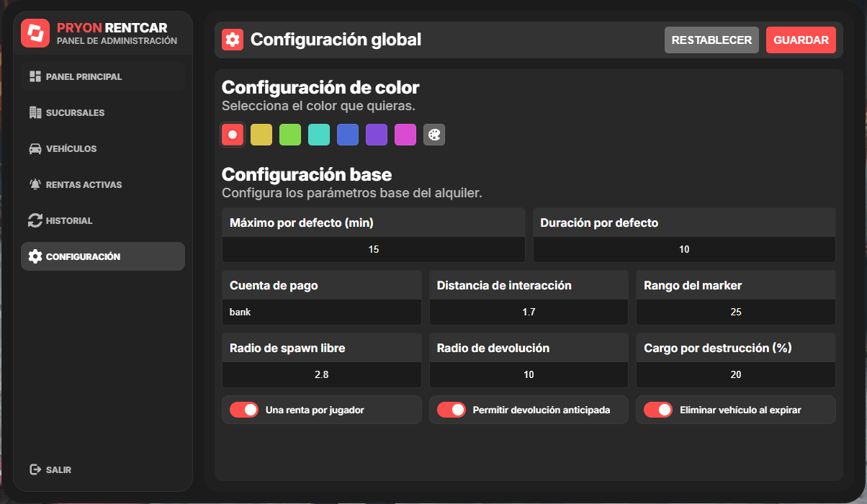
Task: Go to Rentas Activas menu entry
Action: (x=103, y=184)
